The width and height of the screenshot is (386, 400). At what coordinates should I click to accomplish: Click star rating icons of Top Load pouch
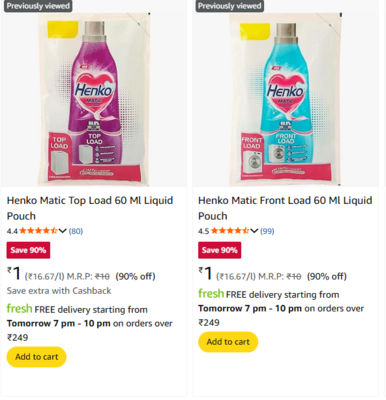click(38, 231)
